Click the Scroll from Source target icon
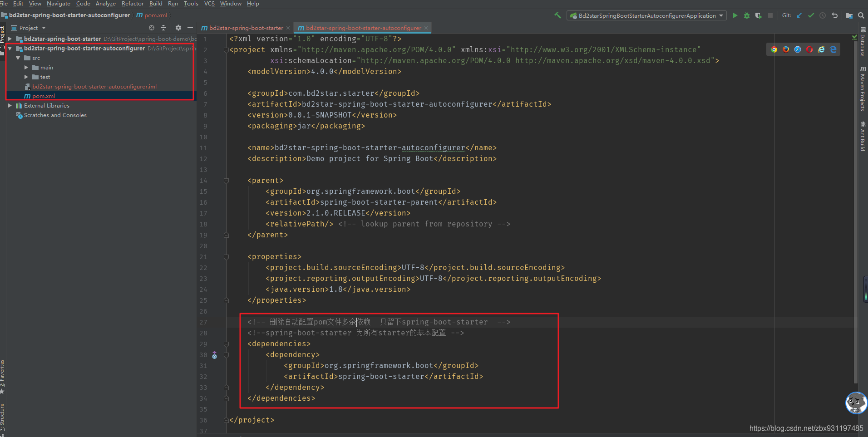Image resolution: width=868 pixels, height=437 pixels. 152,28
